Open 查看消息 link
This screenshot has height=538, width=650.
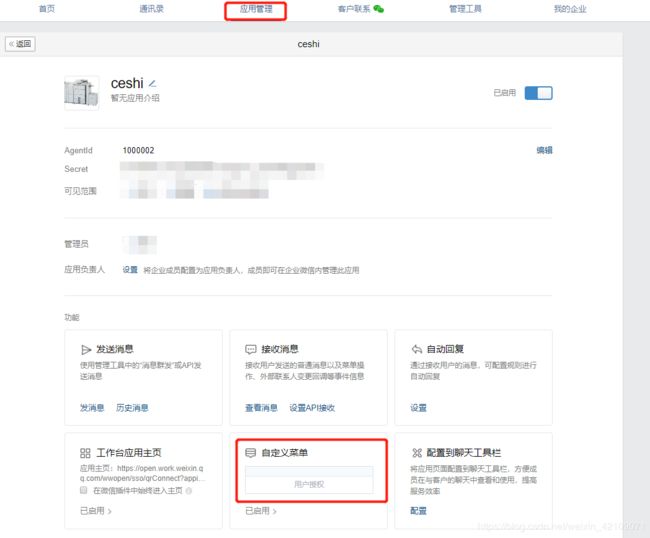point(261,408)
